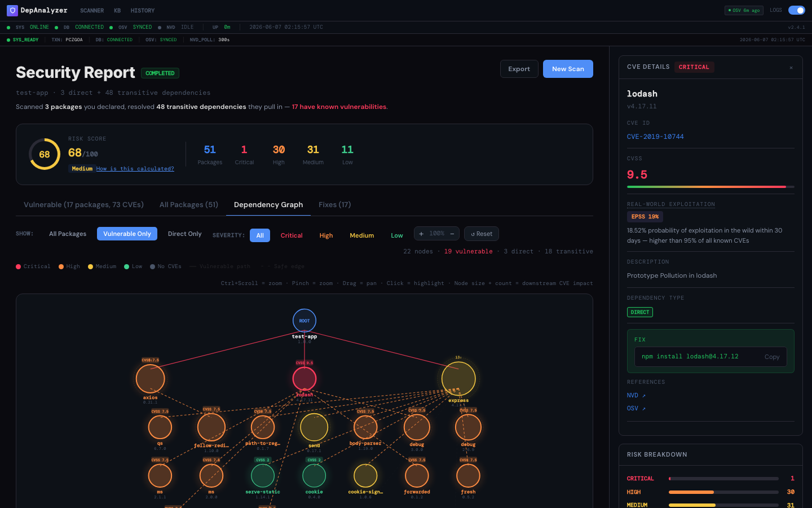
Task: Click the '19 vulnerable' graph stat
Action: pos(468,252)
